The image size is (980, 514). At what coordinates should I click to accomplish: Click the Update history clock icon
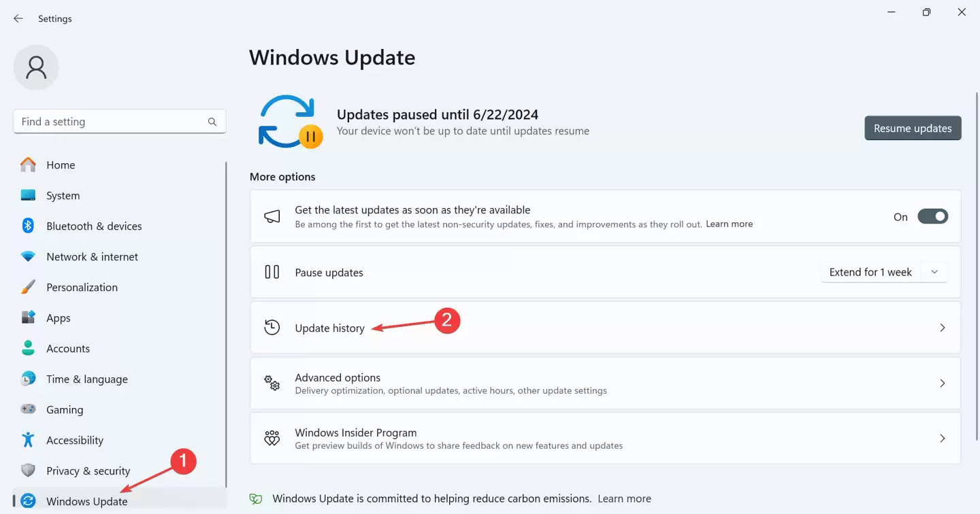tap(272, 327)
